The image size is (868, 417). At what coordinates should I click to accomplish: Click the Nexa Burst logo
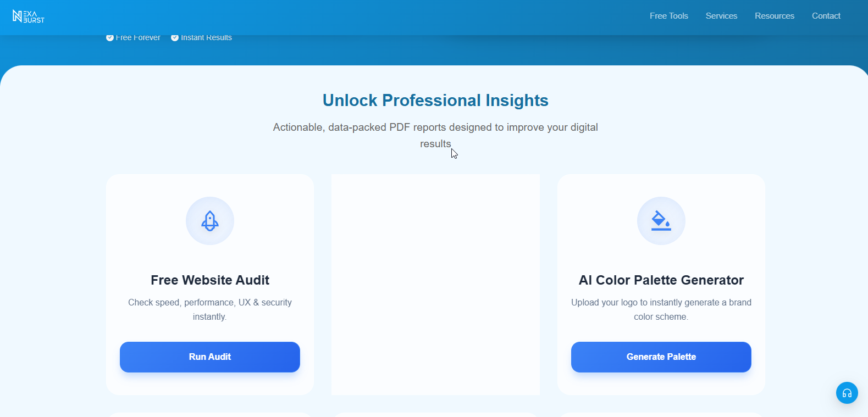[x=29, y=16]
